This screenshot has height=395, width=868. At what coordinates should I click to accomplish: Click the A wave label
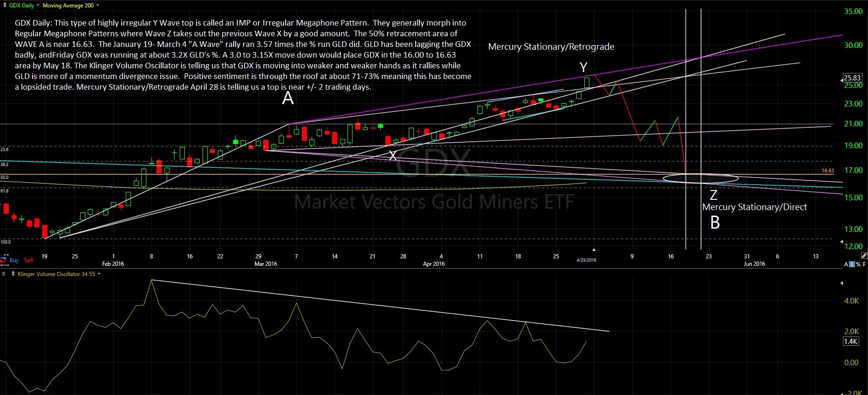pos(288,98)
